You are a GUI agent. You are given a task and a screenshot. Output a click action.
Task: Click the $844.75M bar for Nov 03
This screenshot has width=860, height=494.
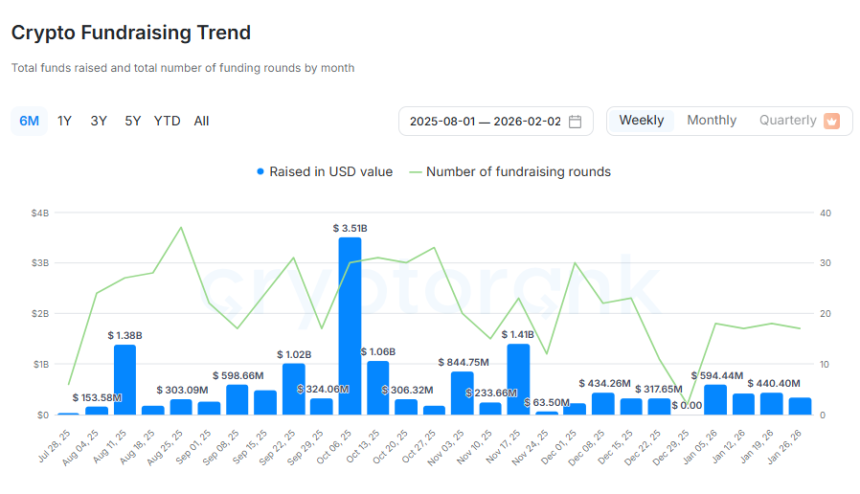462,392
